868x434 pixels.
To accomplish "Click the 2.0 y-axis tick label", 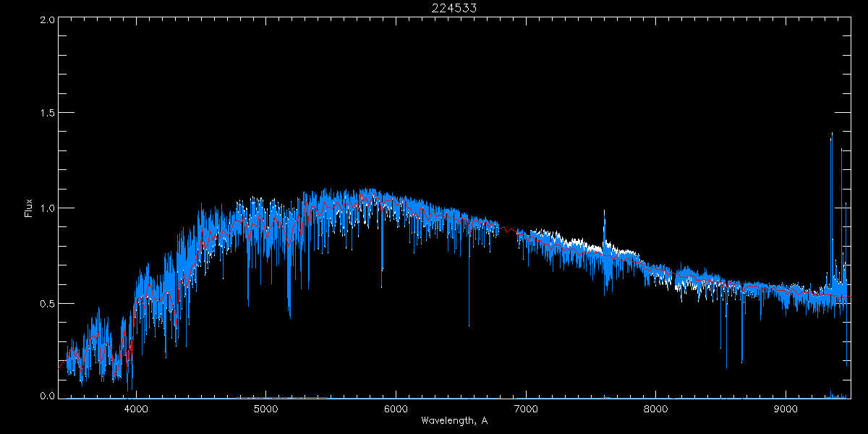I will pyautogui.click(x=47, y=20).
